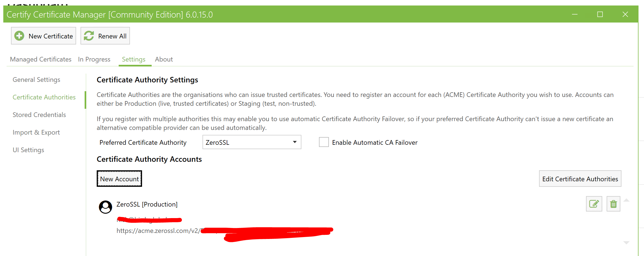Select Stored Credentials in settings sidebar
Screen dimensions: 644x256
(x=39, y=115)
